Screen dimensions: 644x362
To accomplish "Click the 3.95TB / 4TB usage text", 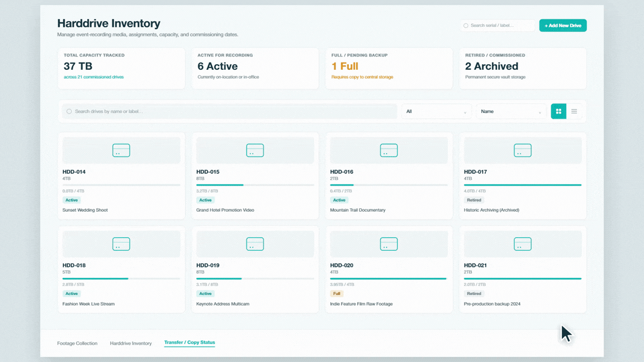I will [342, 284].
